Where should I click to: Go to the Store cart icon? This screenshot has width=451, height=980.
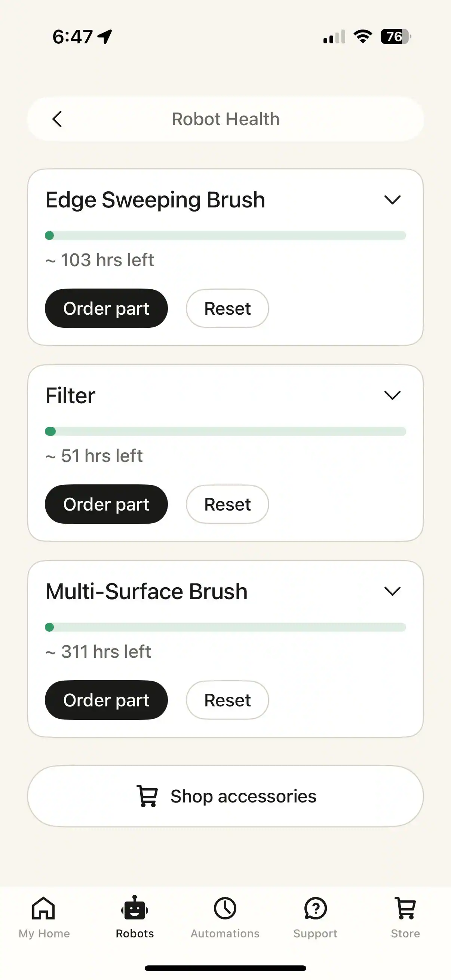(405, 909)
